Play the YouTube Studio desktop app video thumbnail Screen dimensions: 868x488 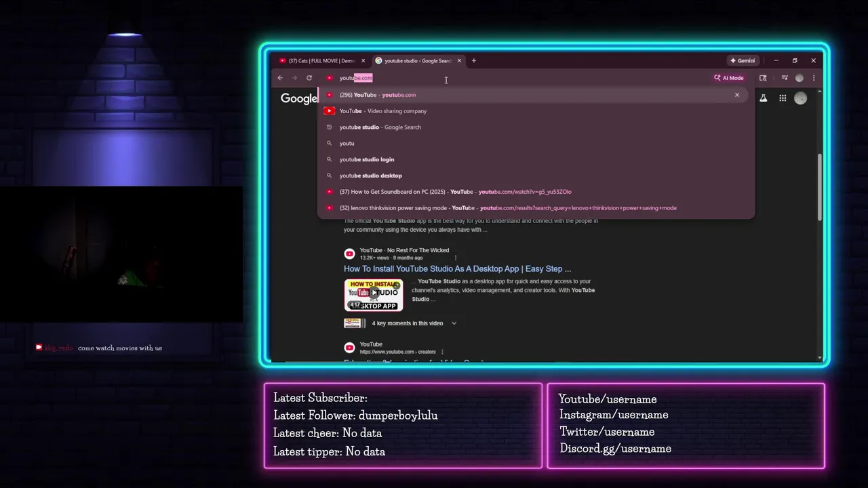click(x=374, y=295)
